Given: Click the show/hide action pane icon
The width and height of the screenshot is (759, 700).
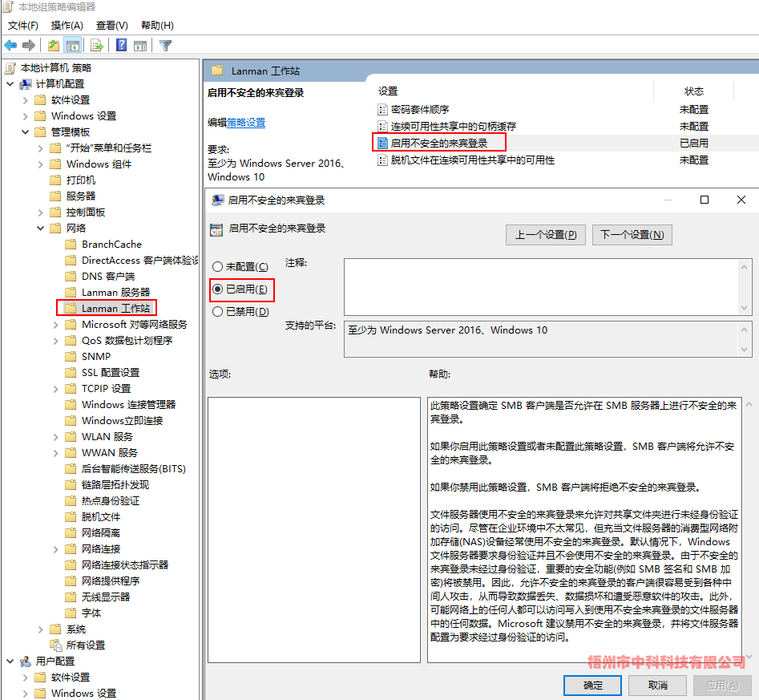Looking at the screenshot, I should coord(140,46).
